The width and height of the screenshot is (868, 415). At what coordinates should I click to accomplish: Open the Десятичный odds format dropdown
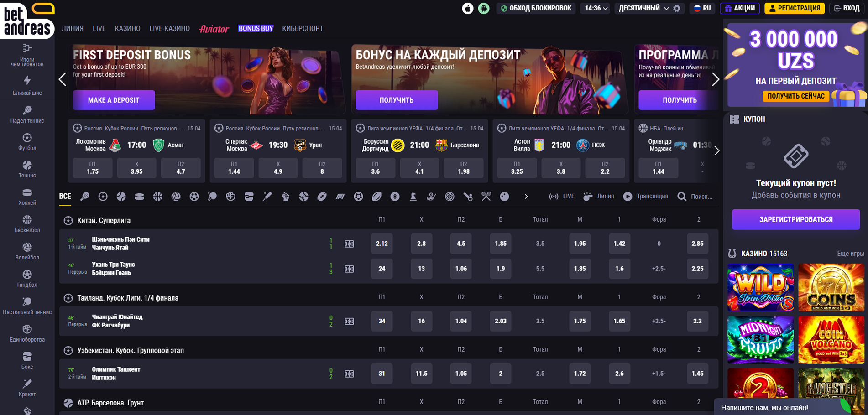point(643,8)
